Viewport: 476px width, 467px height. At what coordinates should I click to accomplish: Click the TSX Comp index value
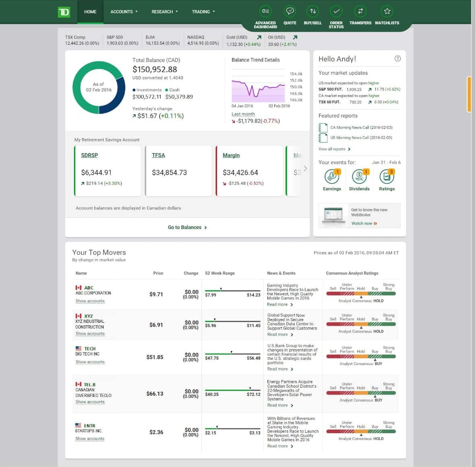pos(82,43)
